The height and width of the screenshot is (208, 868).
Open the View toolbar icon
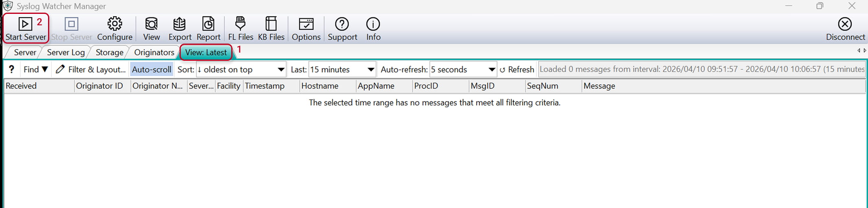tap(151, 24)
